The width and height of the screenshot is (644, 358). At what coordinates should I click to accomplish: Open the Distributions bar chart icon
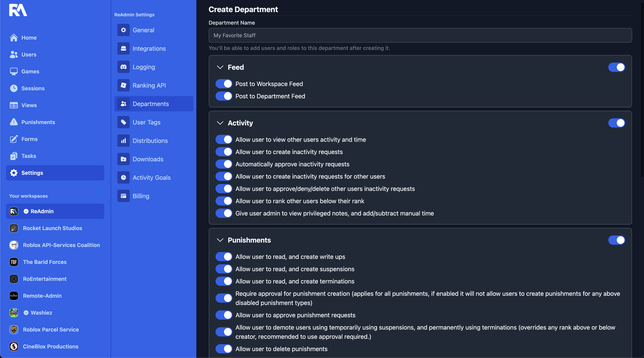click(123, 141)
